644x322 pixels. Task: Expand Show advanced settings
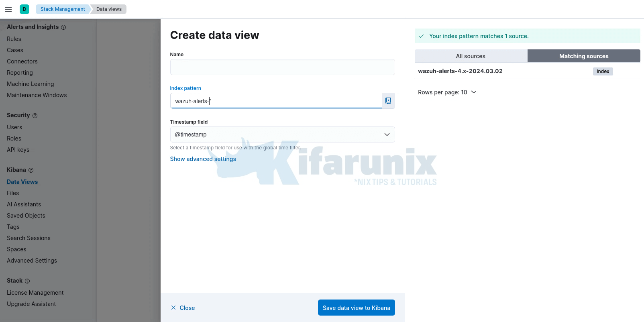click(x=203, y=159)
